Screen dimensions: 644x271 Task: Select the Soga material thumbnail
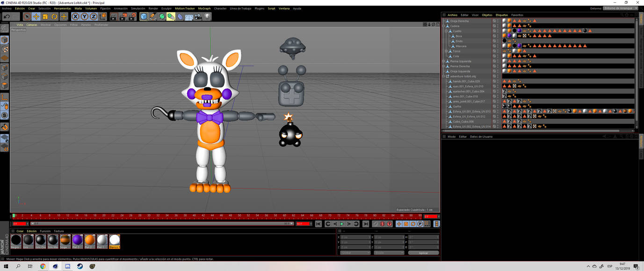click(65, 241)
